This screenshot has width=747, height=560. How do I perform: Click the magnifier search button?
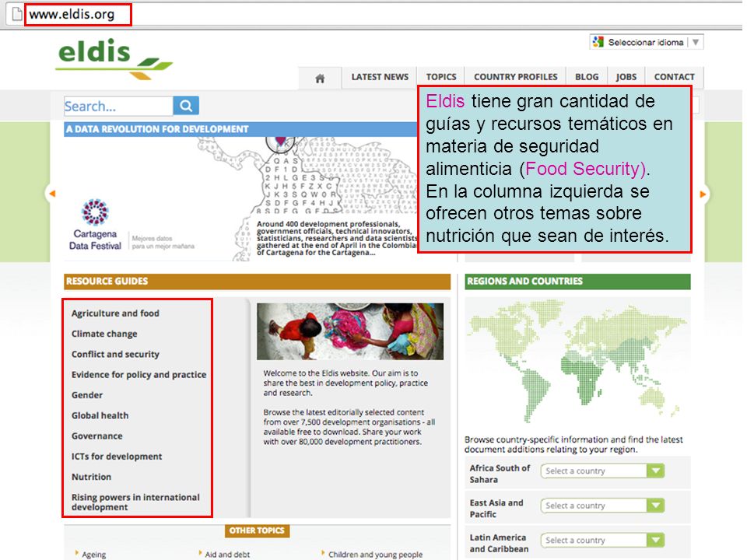[x=186, y=106]
